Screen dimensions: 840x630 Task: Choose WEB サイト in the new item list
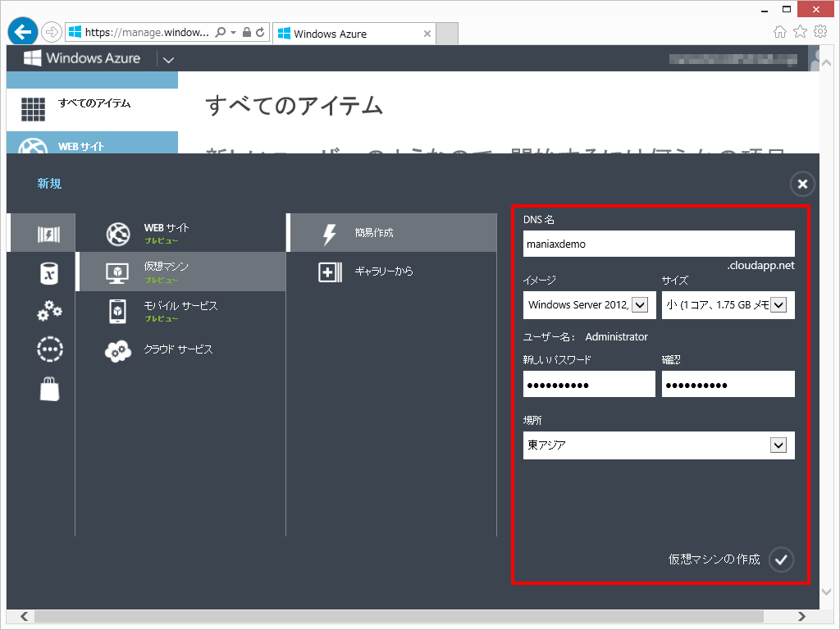click(x=181, y=233)
